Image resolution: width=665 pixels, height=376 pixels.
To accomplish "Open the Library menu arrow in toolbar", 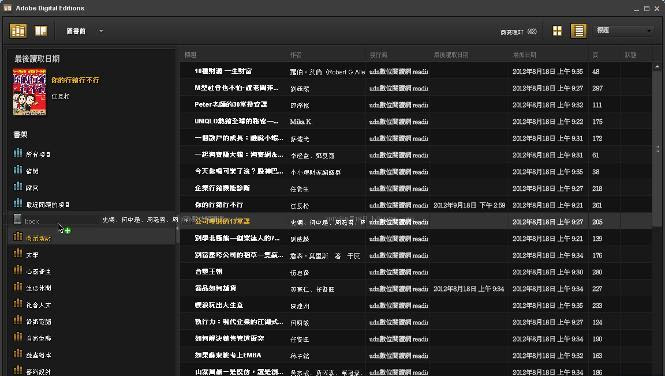I will [x=101, y=31].
